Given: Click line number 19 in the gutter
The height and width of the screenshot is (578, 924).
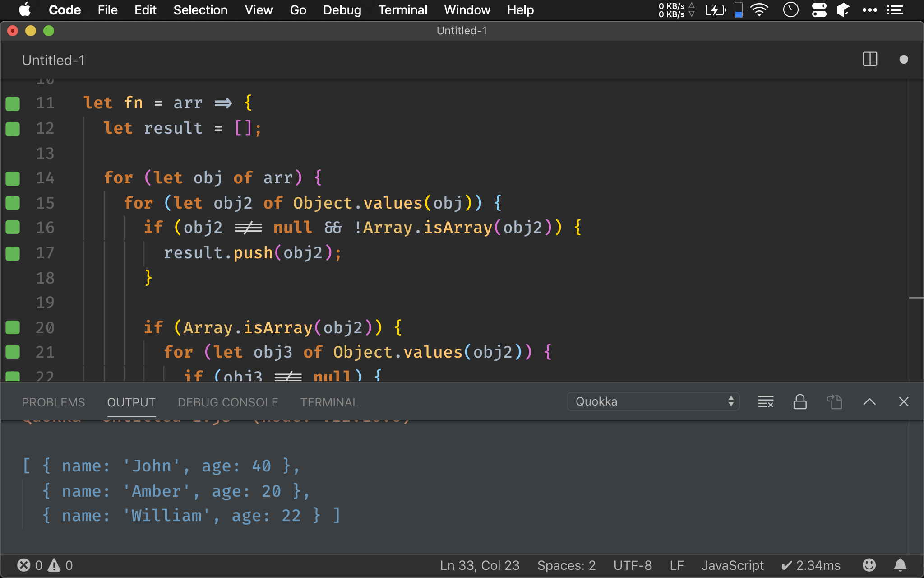Looking at the screenshot, I should coord(45,302).
